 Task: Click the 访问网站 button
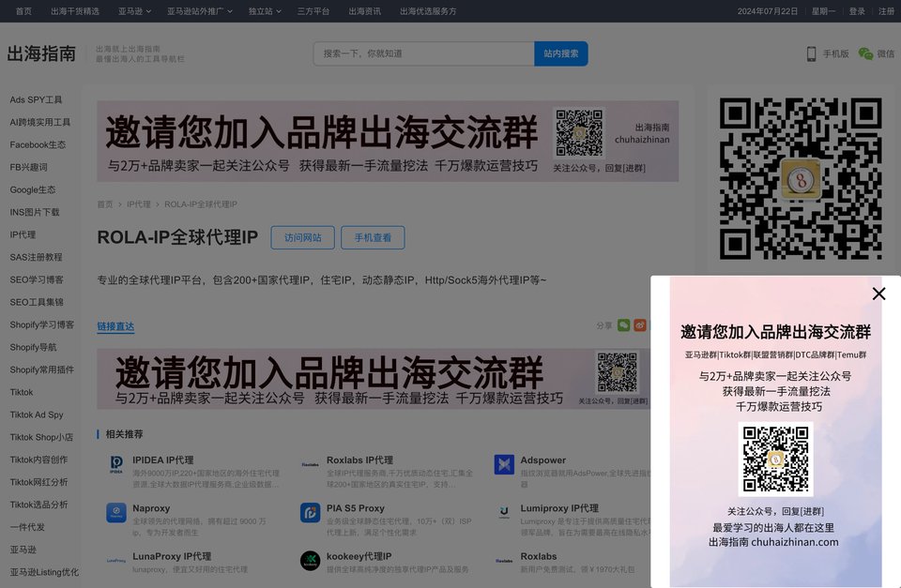tap(303, 237)
